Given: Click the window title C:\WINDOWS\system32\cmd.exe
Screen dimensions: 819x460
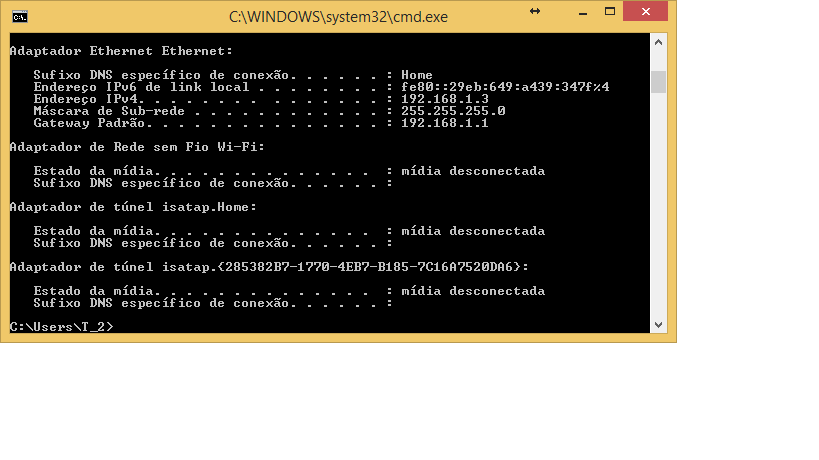Looking at the screenshot, I should click(338, 17).
